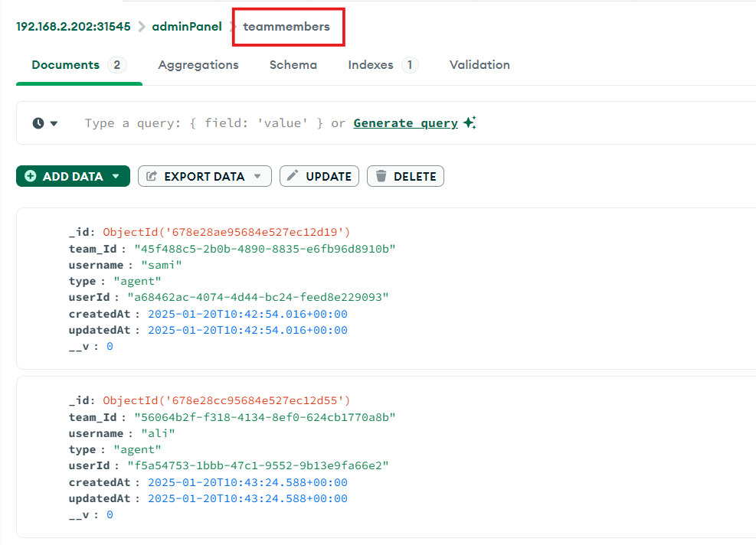Click the Generate query link
The height and width of the screenshot is (545, 756).
(x=405, y=123)
